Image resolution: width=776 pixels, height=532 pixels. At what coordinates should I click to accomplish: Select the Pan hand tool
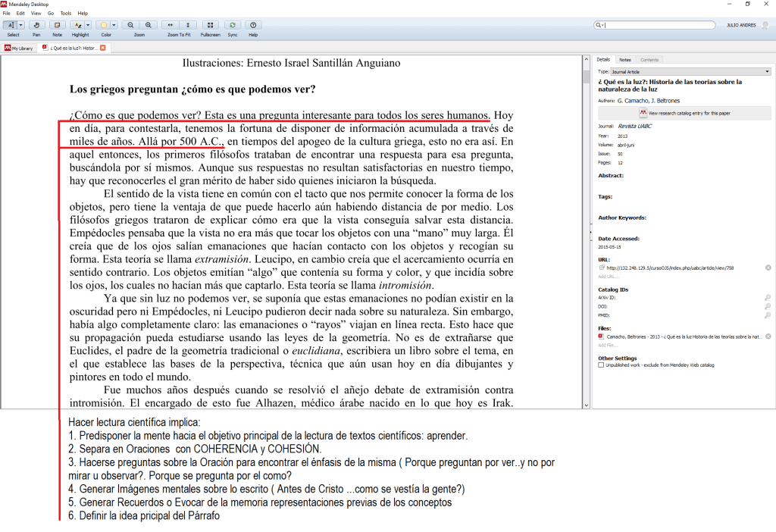pyautogui.click(x=36, y=25)
